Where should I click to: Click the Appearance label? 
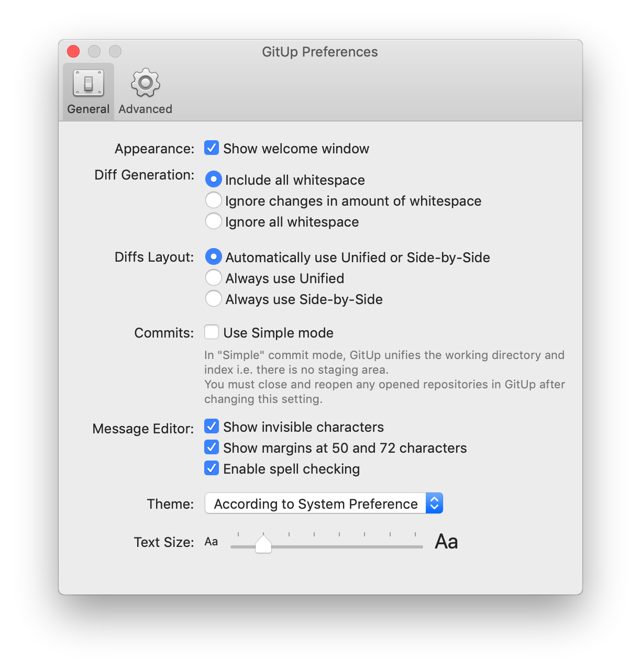pyautogui.click(x=155, y=149)
